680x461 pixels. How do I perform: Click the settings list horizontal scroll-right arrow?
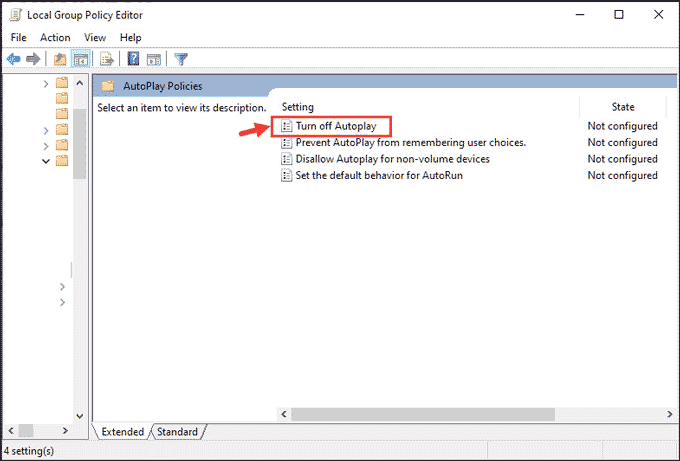[670, 414]
